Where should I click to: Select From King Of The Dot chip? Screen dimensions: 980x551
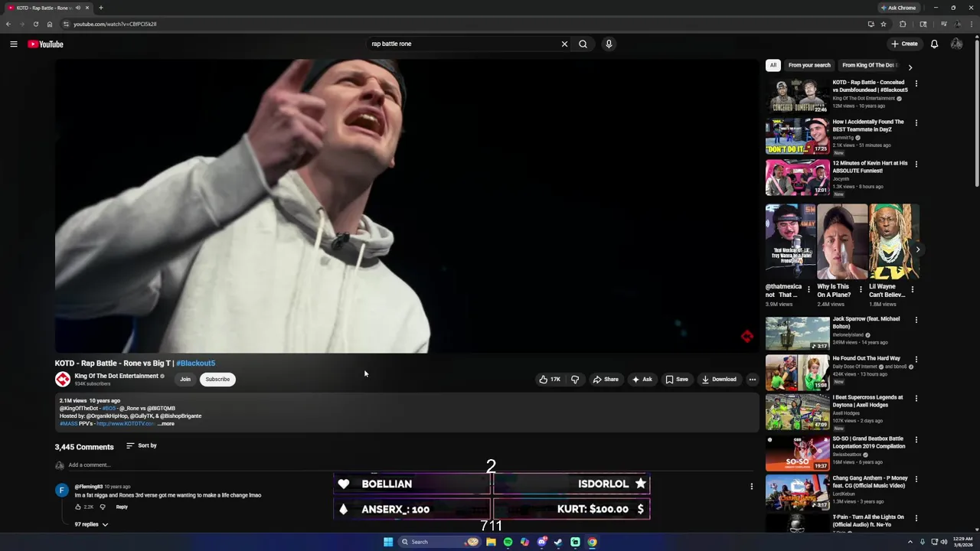point(870,65)
